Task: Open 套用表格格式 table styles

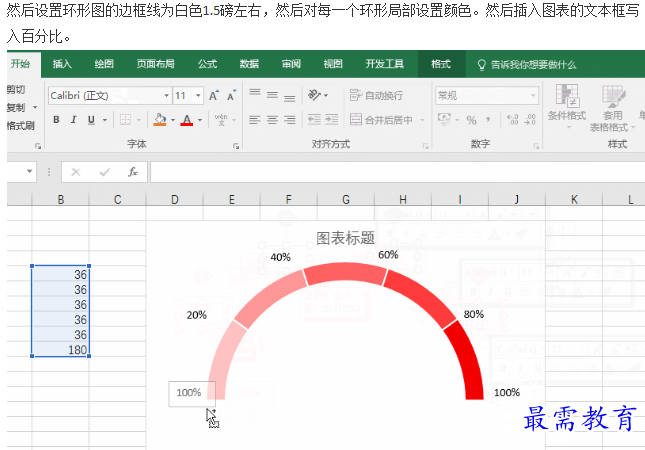Action: [612, 108]
